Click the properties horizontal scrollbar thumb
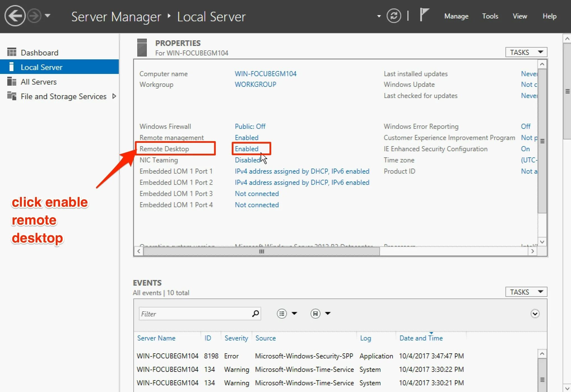This screenshot has width=571, height=392. pos(261,251)
